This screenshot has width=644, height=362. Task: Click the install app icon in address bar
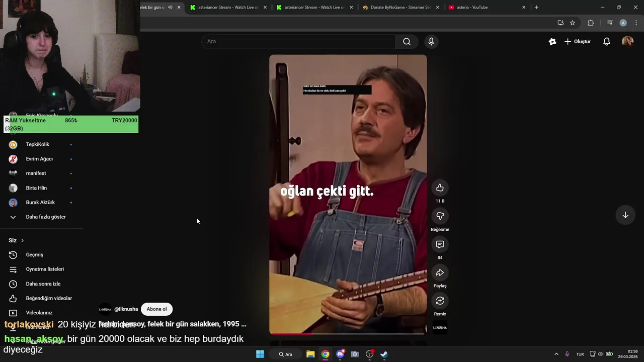point(560,23)
